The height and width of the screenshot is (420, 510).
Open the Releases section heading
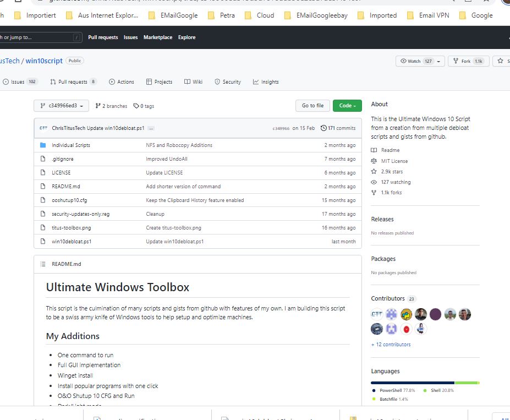382,219
